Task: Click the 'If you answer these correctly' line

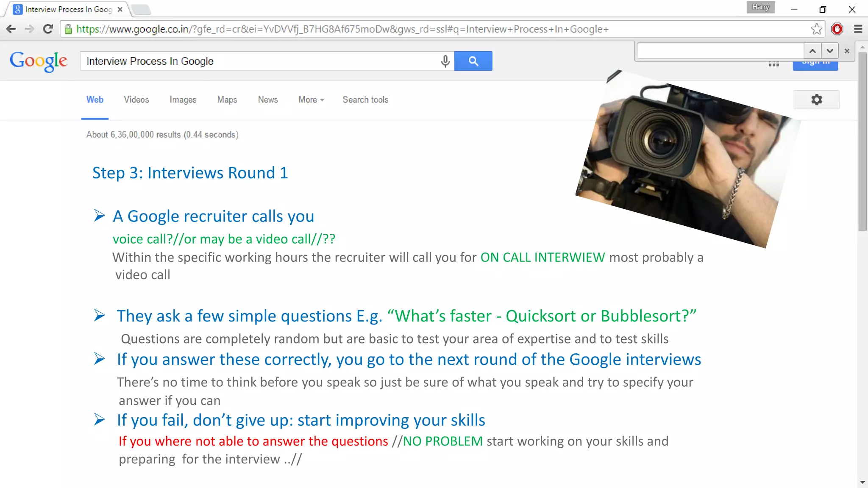Action: coord(409,359)
